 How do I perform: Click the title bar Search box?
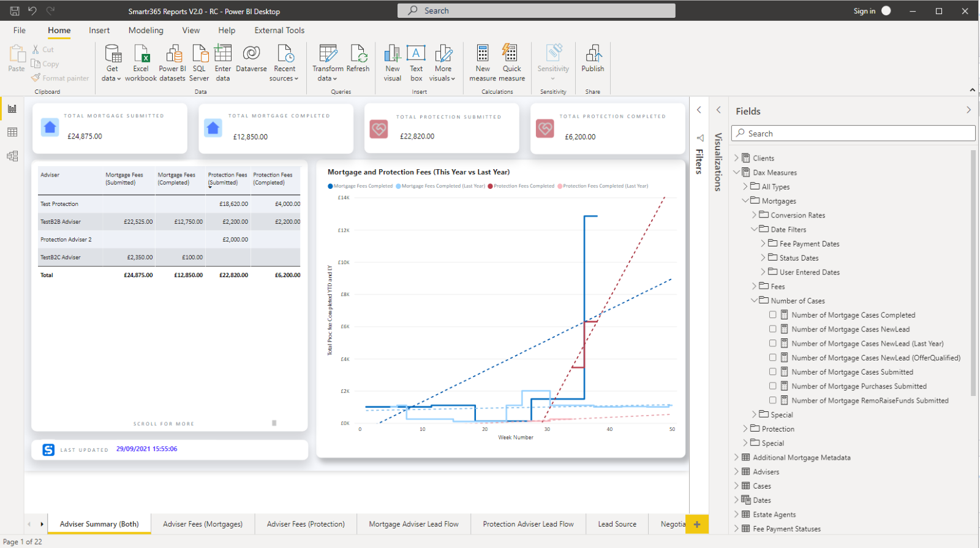point(537,10)
